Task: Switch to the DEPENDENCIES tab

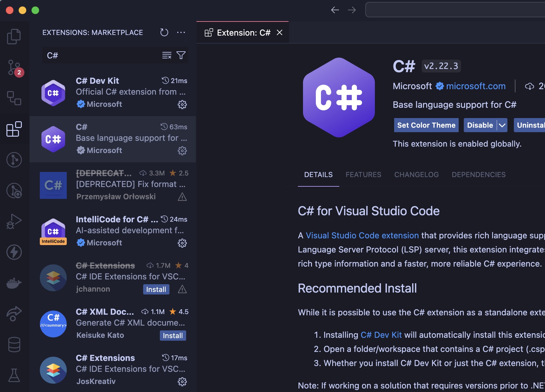Action: (479, 175)
